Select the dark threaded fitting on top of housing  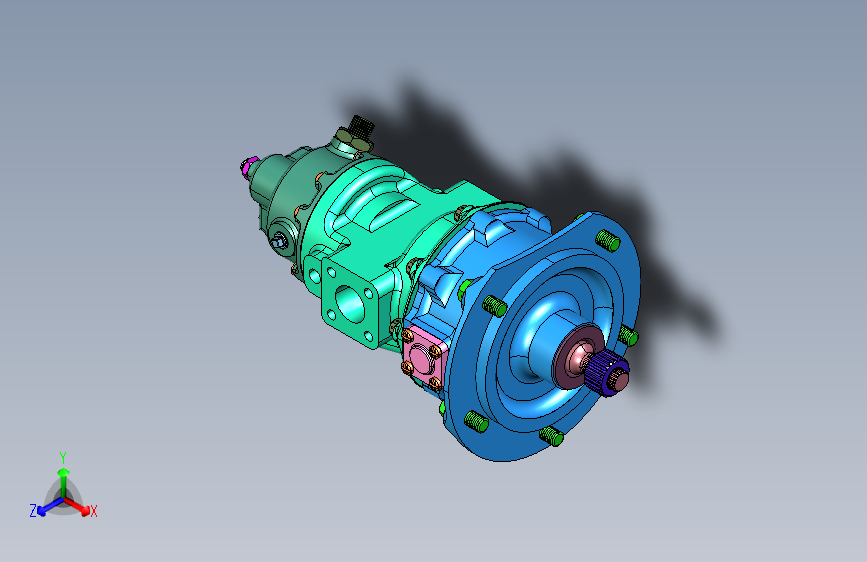[x=359, y=131]
